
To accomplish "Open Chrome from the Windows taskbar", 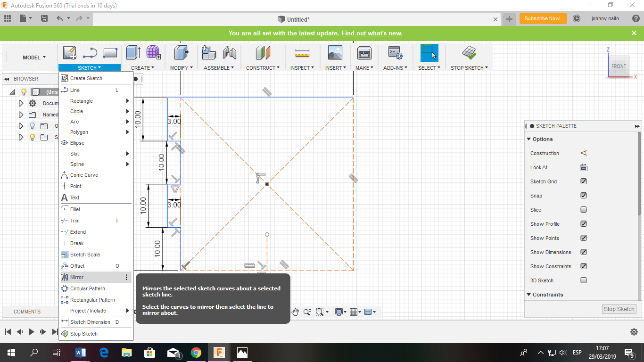I will [x=196, y=352].
